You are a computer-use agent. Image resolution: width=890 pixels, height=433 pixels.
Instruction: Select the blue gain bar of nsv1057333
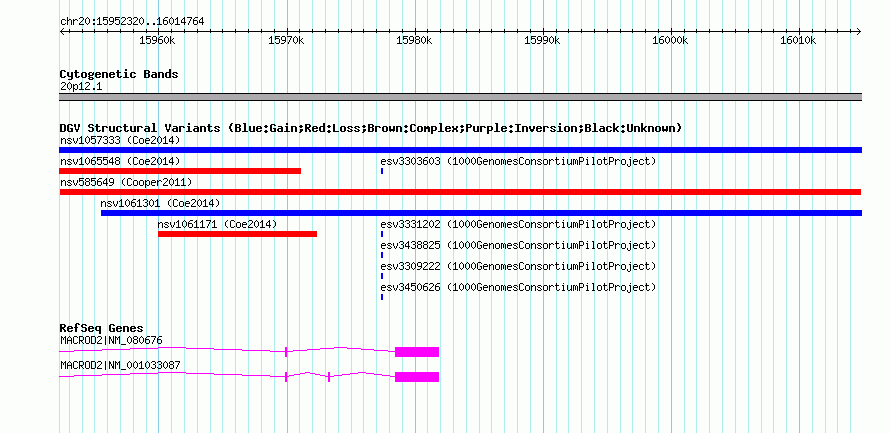pos(460,150)
